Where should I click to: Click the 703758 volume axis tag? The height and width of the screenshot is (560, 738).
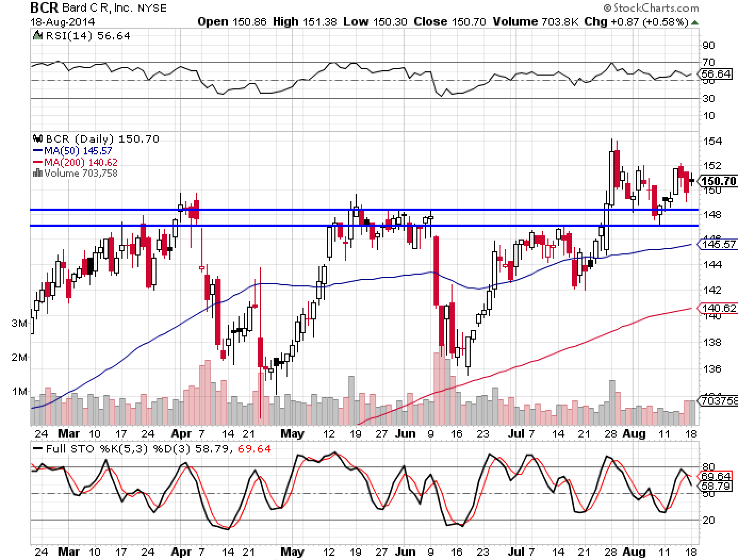(x=719, y=401)
